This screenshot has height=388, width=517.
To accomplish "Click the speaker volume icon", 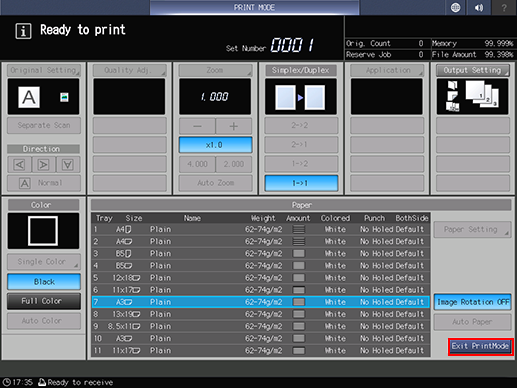I will tap(479, 7).
